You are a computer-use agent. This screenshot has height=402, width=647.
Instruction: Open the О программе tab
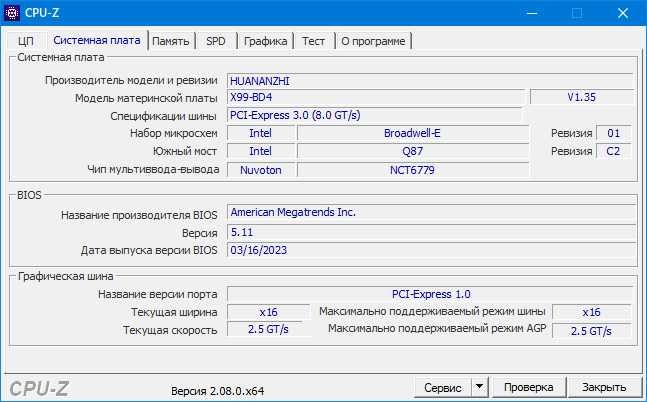click(x=373, y=41)
